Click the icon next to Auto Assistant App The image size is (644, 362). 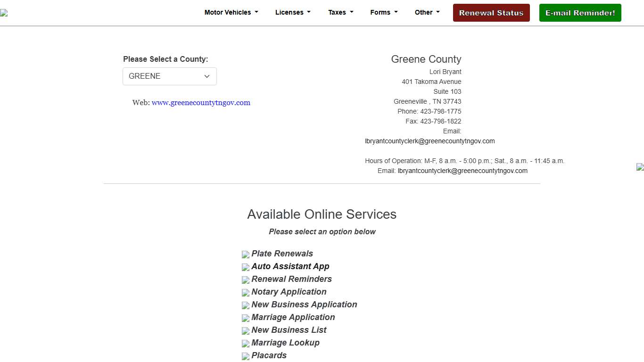(246, 267)
